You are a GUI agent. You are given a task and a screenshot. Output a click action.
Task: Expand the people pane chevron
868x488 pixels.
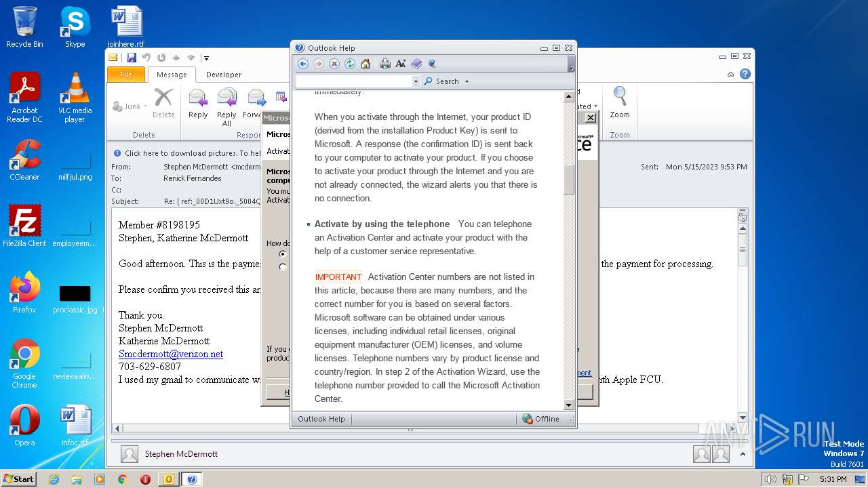tap(743, 454)
